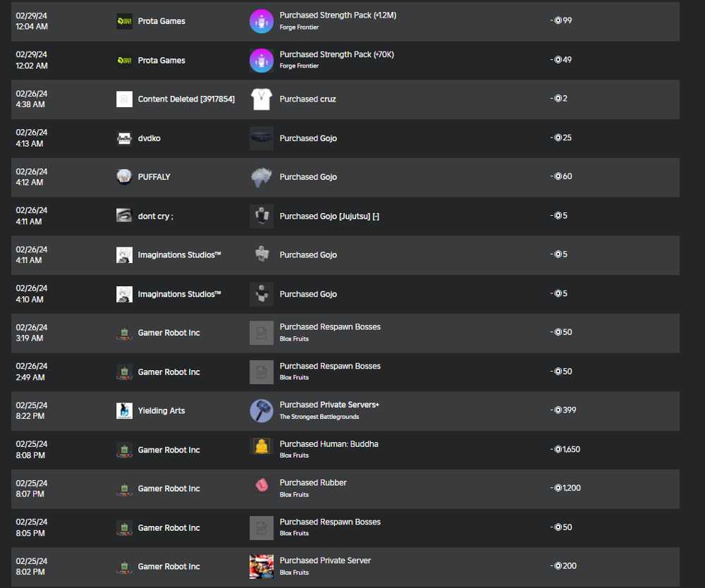This screenshot has width=705, height=588.
Task: Open Imaginations Studios link in 4:11 AM row
Action: point(179,255)
